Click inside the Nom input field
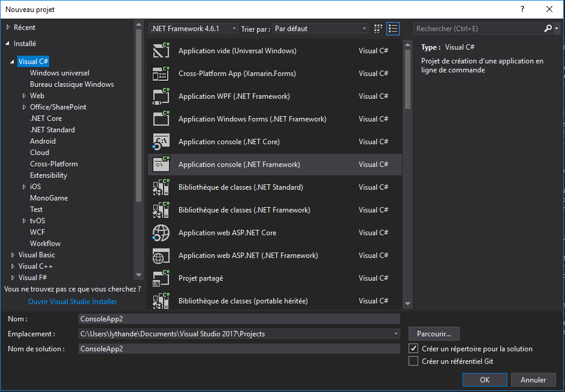This screenshot has width=565, height=392. point(240,318)
